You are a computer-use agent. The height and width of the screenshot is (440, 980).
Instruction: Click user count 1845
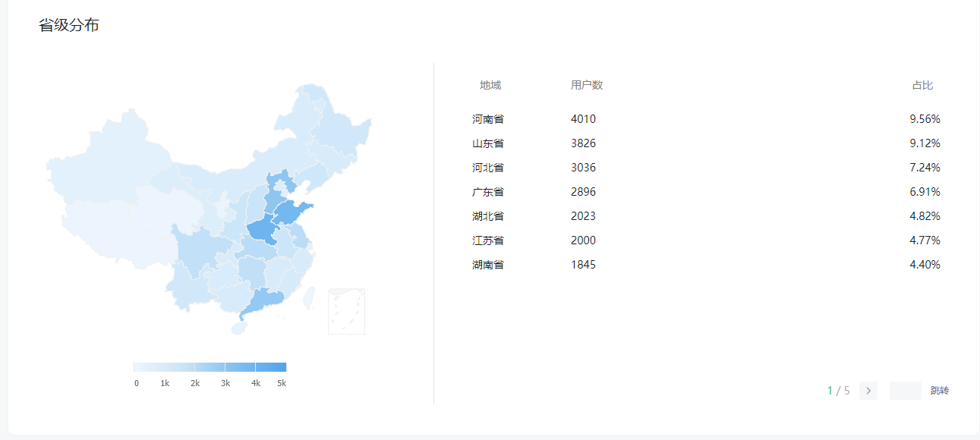point(584,265)
